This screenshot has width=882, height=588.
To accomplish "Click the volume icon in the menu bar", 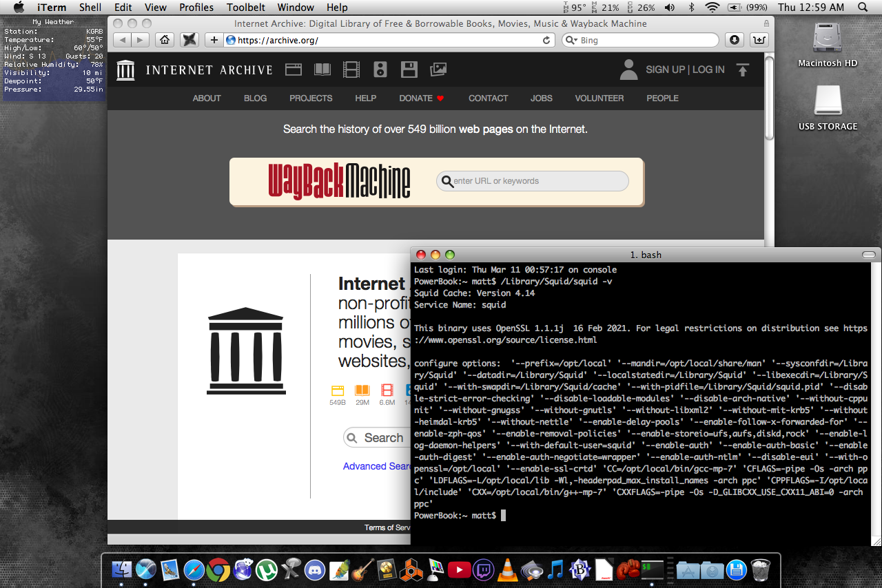I will (670, 8).
